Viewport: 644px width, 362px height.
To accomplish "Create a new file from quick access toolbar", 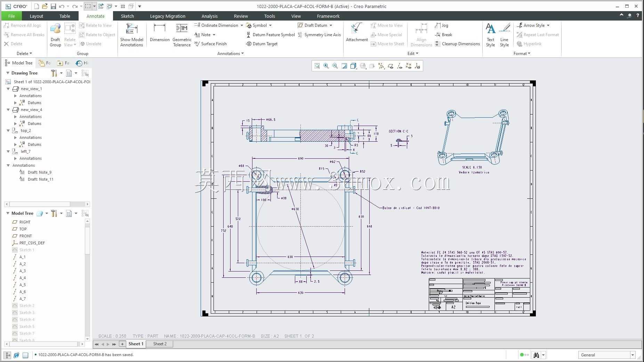I will coord(37,6).
